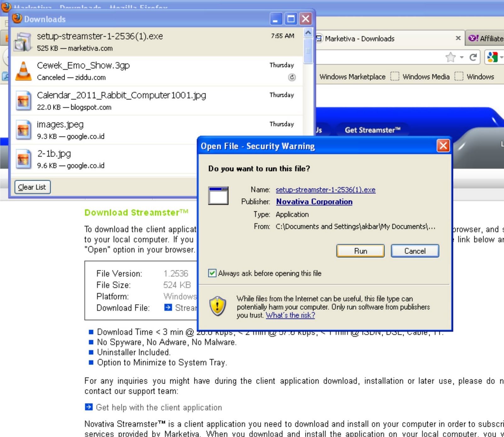504x437 pixels.
Task: Open the Get Streamster™ navigation tab
Action: click(373, 130)
